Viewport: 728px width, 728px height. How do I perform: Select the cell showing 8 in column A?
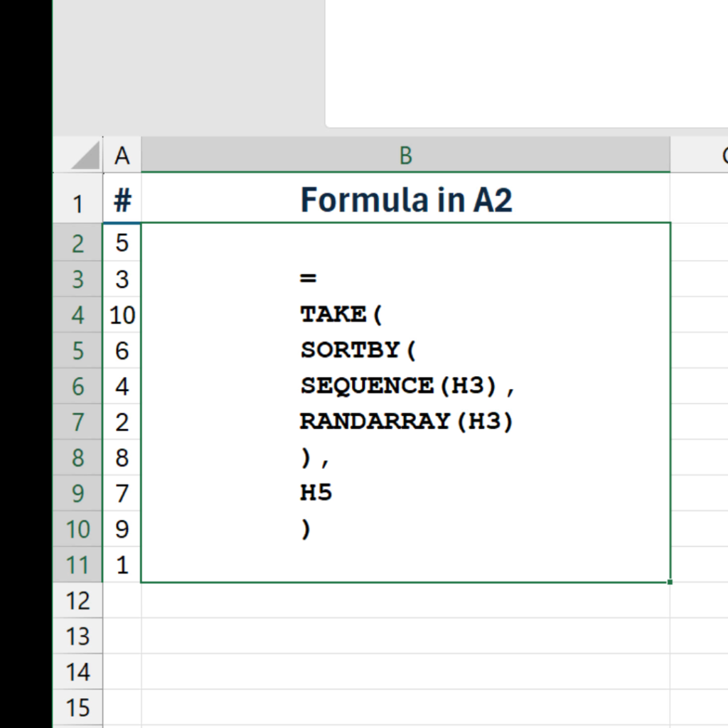122,458
